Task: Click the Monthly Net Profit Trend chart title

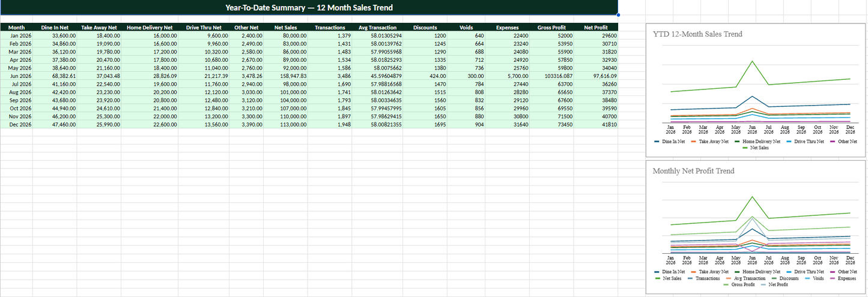Action: click(693, 171)
